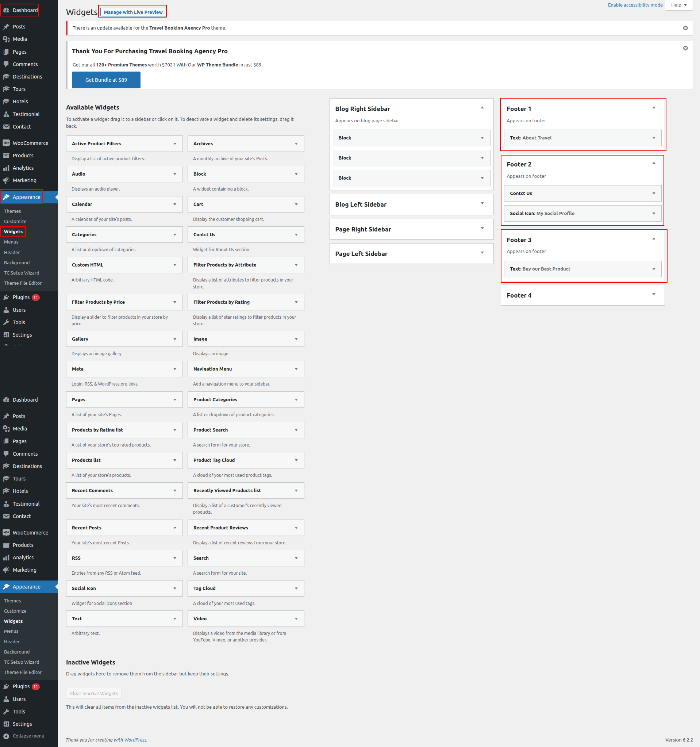Collapse the Footer 1 widget area
The width and height of the screenshot is (700, 747).
[654, 108]
